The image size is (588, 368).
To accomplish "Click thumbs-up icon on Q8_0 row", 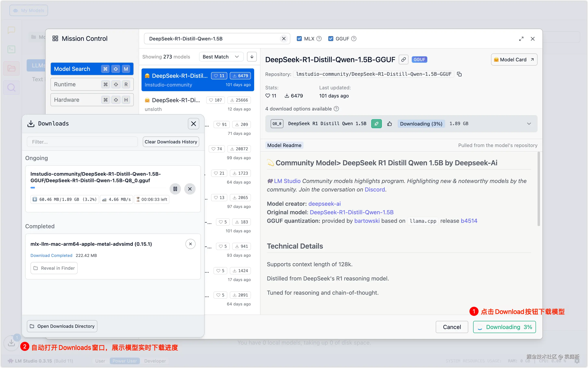I will [x=389, y=124].
